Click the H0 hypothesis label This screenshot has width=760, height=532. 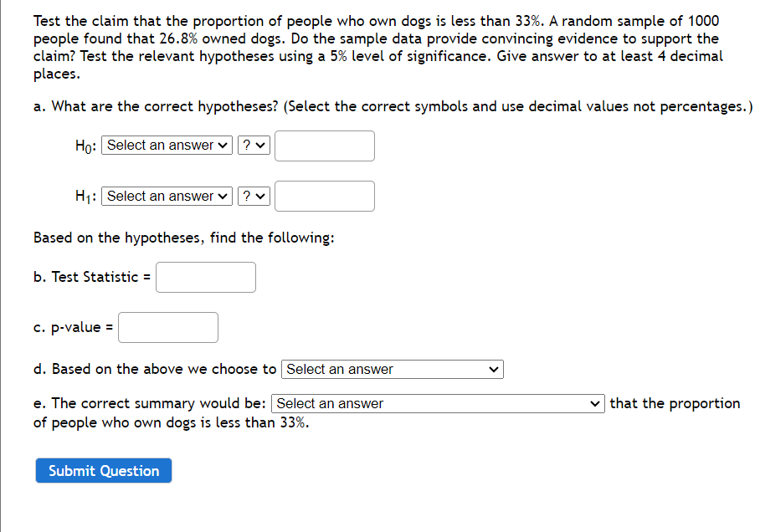(86, 145)
